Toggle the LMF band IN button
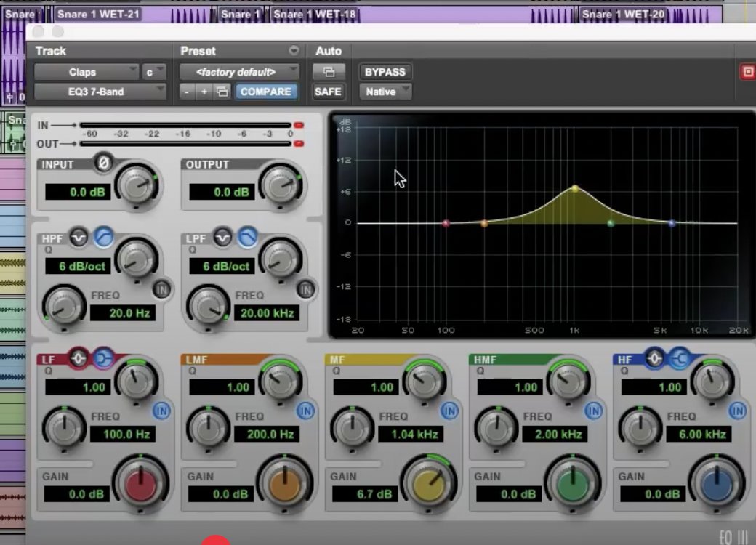This screenshot has width=756, height=545. click(x=306, y=411)
